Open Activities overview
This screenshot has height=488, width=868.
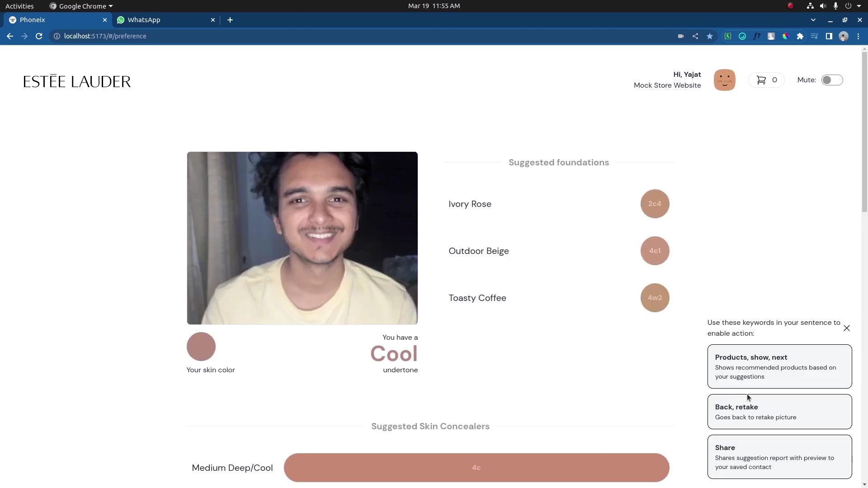[19, 6]
